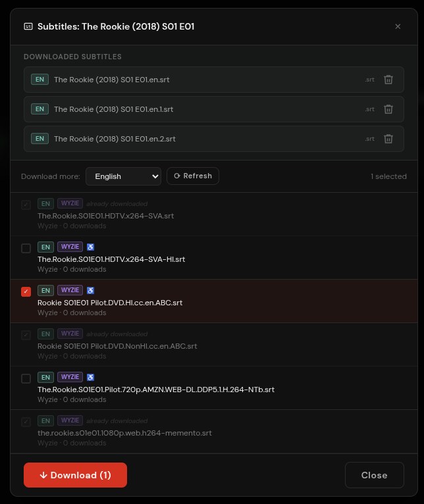This screenshot has height=504, width=424.
Task: Click hearing-impaired icon on SVA-HI.srt row
Action: point(90,247)
